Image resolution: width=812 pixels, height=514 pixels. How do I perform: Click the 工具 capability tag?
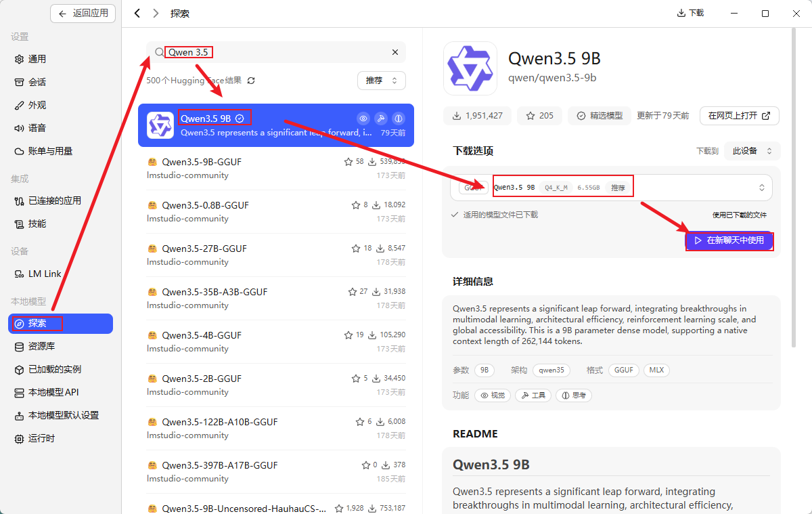click(x=533, y=395)
